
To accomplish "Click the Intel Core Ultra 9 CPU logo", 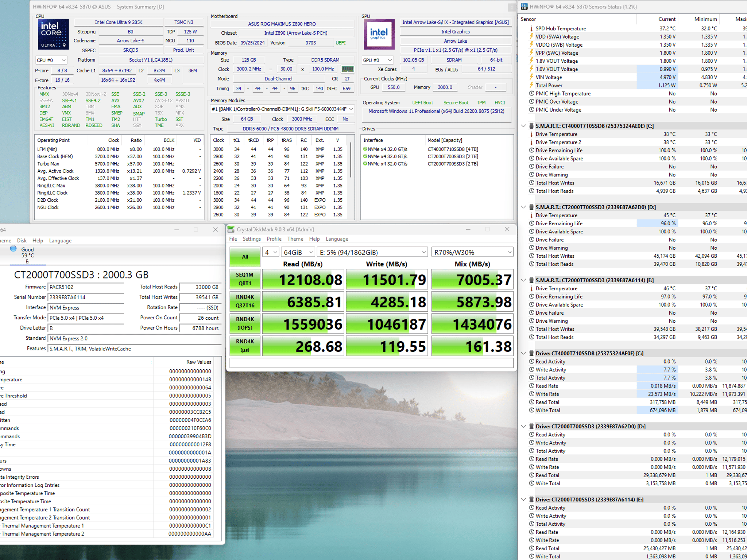I will click(53, 34).
